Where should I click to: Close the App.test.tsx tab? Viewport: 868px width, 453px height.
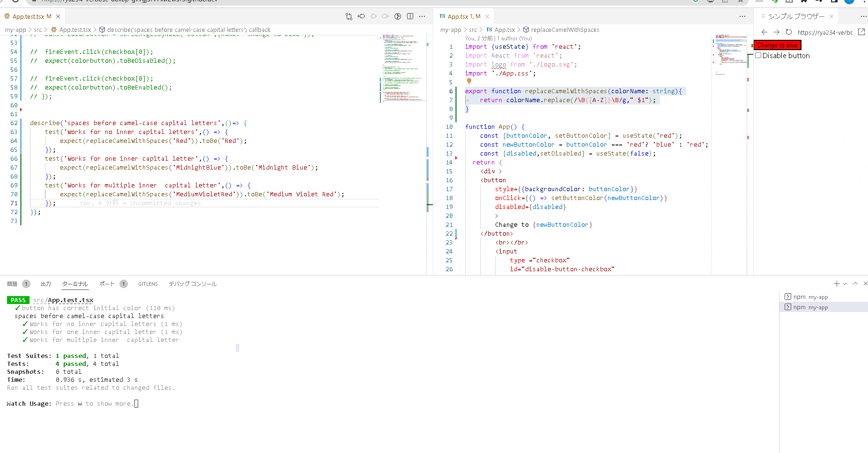pos(58,16)
